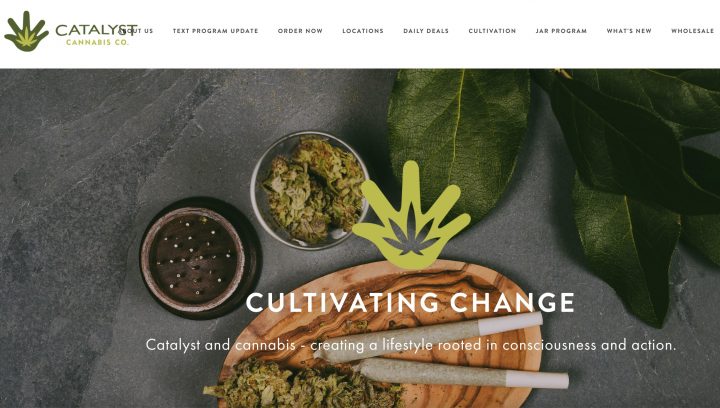Click the glass jar of cannabis buds
Image resolution: width=720 pixels, height=408 pixels.
tap(310, 190)
